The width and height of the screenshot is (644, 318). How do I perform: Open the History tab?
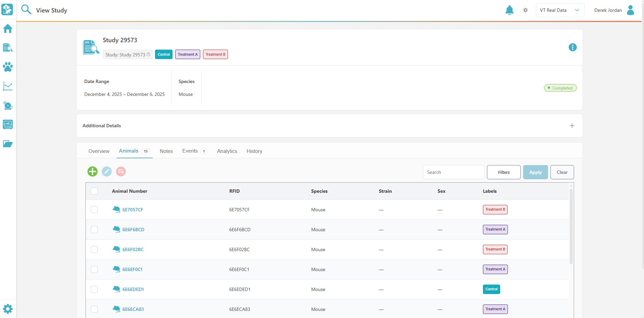254,151
